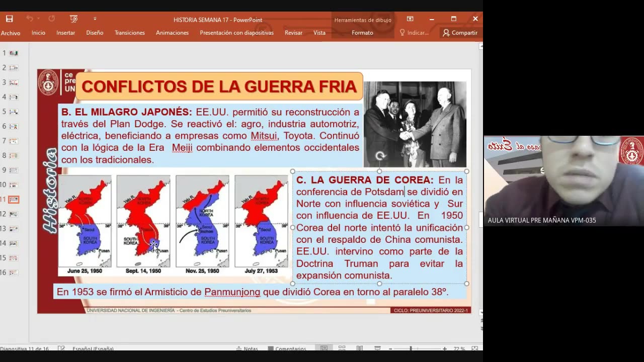Select the black-and-white handshake photo
644x362 pixels.
[415, 124]
